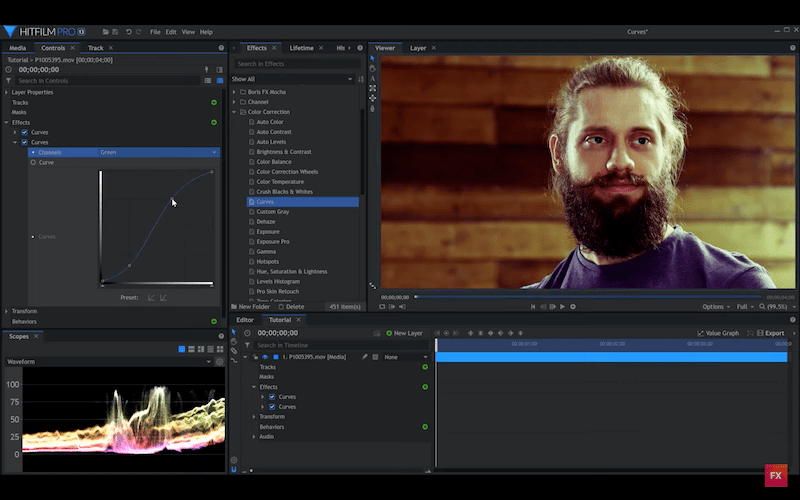Click the New Folder button

click(251, 307)
